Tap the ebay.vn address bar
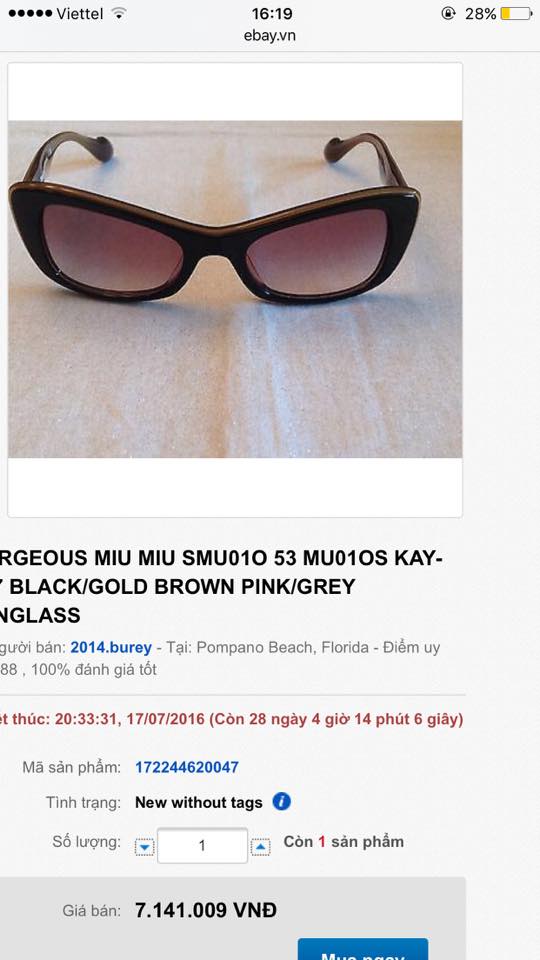Screen dimensions: 540x960 click(269, 36)
